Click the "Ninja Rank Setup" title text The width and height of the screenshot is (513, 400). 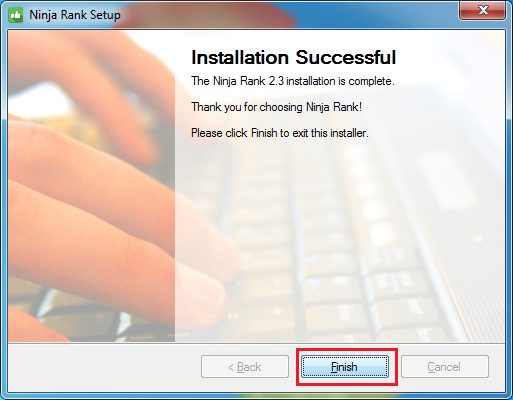coord(75,15)
